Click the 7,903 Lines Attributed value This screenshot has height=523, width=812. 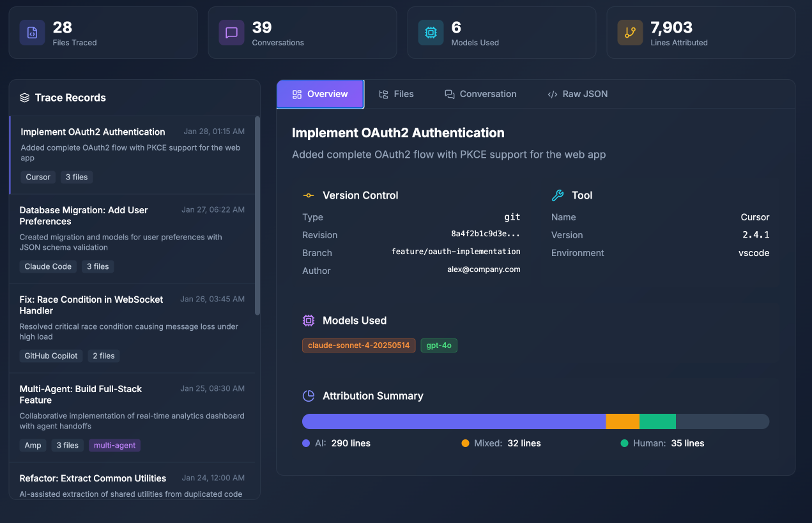[671, 27]
